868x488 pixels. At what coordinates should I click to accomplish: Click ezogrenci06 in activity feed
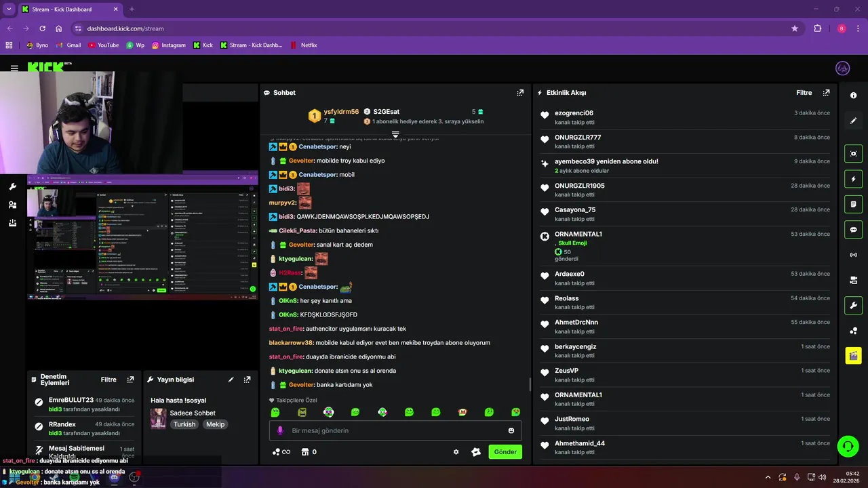click(x=574, y=113)
